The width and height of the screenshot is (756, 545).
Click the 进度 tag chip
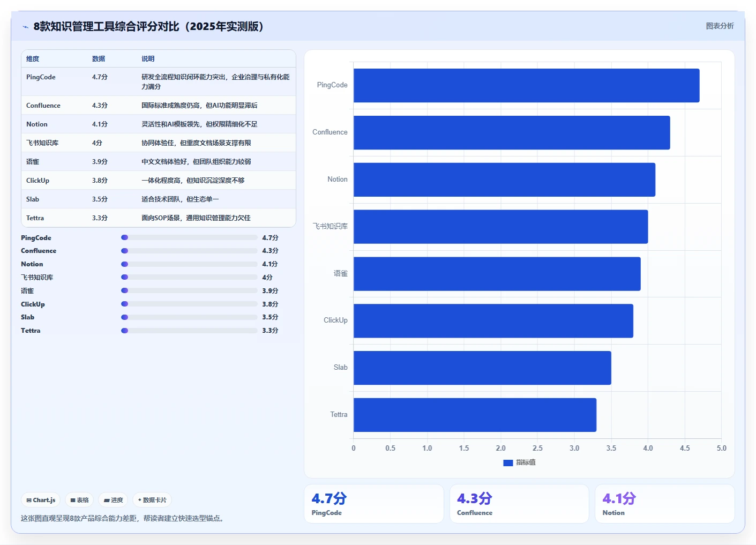coord(113,500)
